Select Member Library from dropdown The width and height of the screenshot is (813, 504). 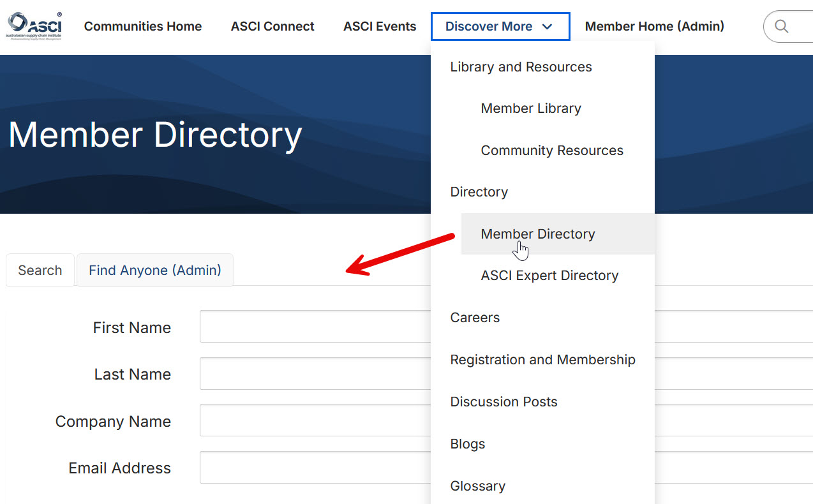pyautogui.click(x=531, y=108)
